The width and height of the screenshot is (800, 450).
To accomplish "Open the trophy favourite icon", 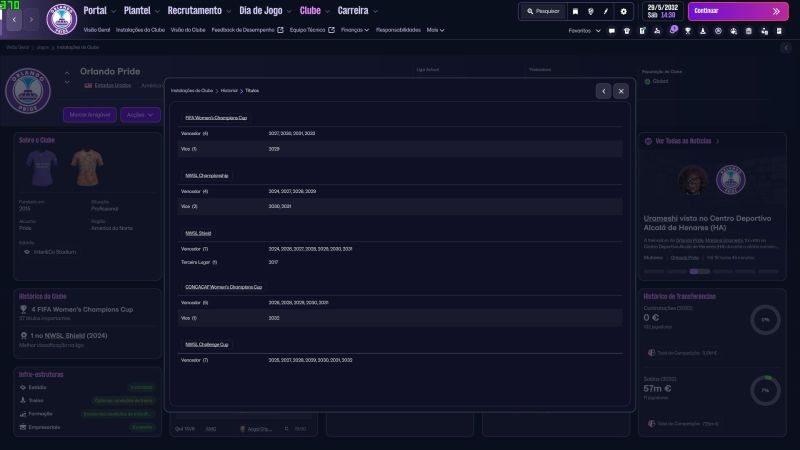I will pos(688,31).
